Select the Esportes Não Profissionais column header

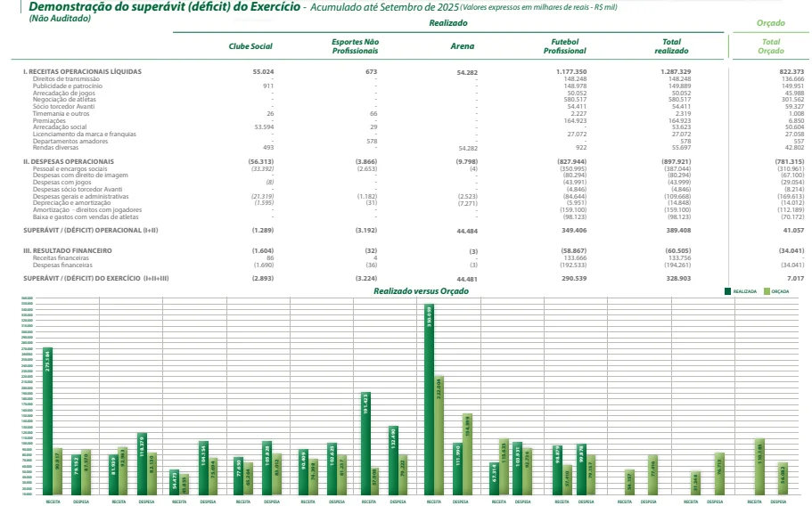coord(355,45)
